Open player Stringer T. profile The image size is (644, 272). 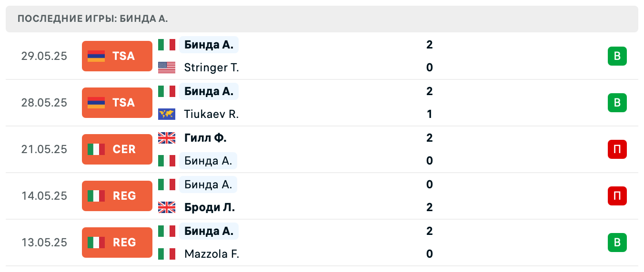click(211, 68)
